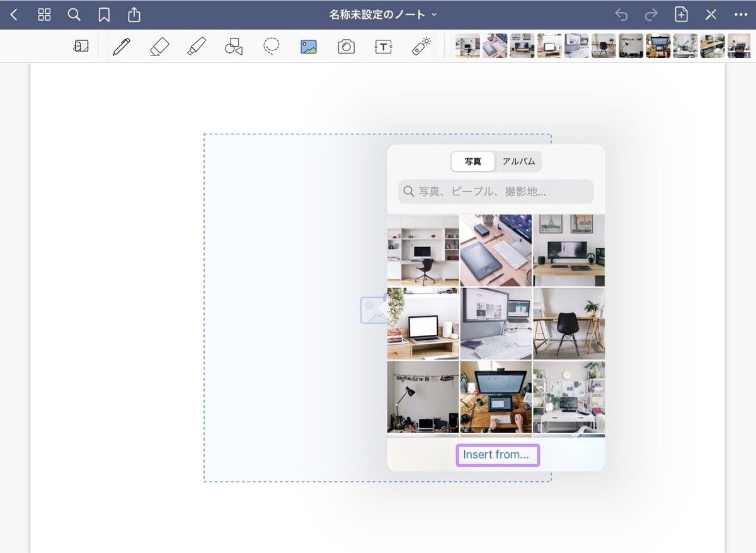The image size is (756, 553).
Task: Select laptop-on-stand image in toolbar strip
Action: [x=549, y=46]
